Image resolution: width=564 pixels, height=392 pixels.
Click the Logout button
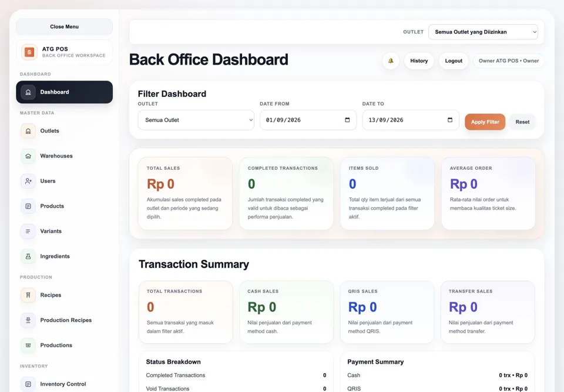tap(454, 61)
